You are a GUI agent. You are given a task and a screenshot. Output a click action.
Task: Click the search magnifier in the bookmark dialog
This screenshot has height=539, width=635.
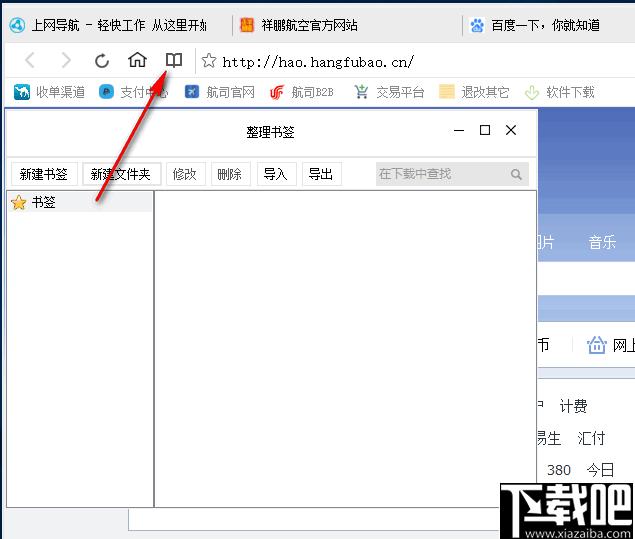516,174
